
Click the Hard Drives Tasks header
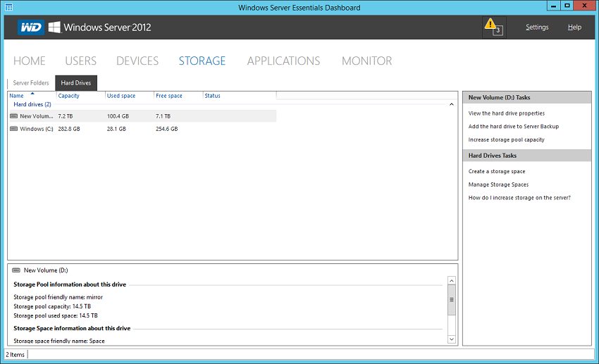click(x=527, y=156)
